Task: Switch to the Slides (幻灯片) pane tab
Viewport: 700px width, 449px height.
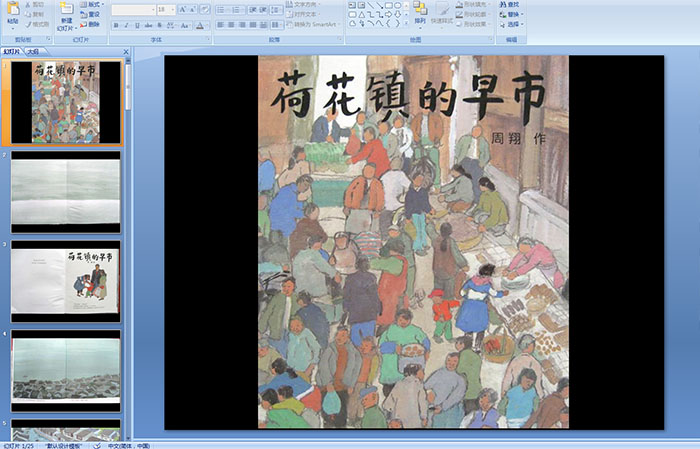Action: pyautogui.click(x=12, y=52)
